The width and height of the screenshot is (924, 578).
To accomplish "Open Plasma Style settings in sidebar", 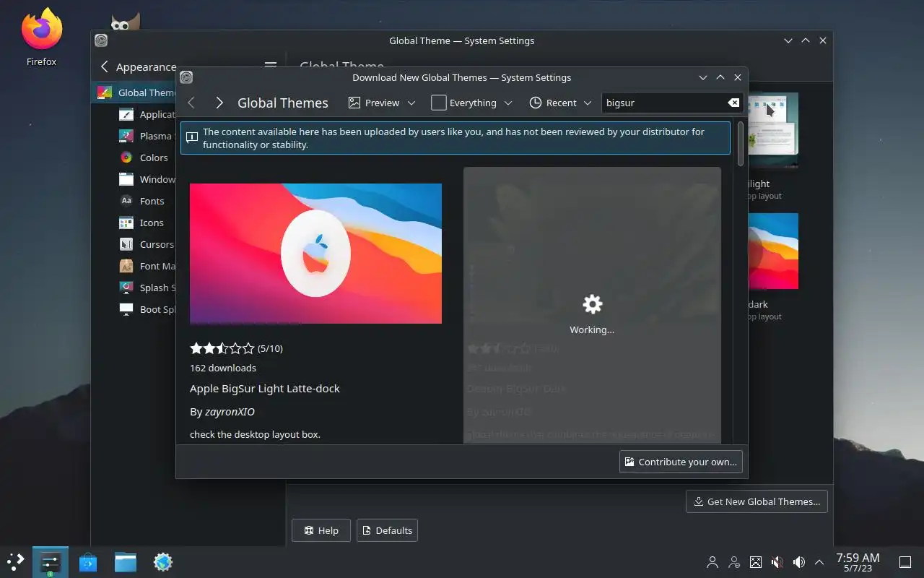I will click(x=147, y=136).
